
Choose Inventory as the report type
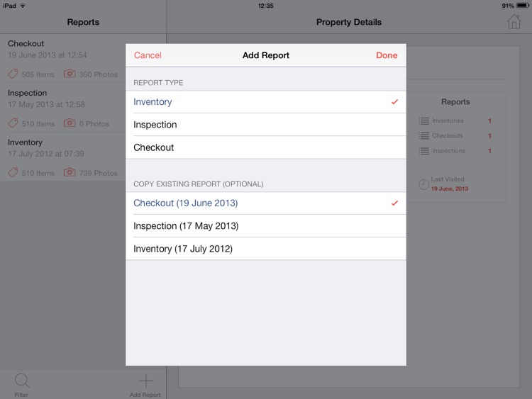tap(266, 102)
